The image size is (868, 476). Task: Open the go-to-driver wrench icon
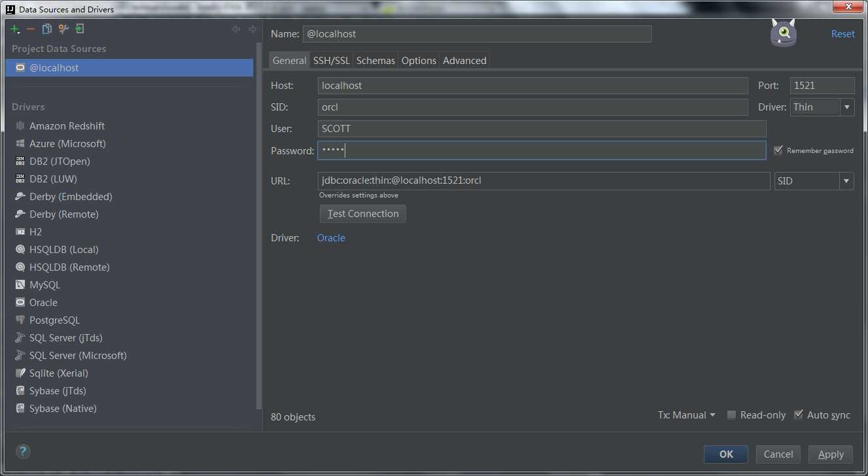click(x=63, y=29)
